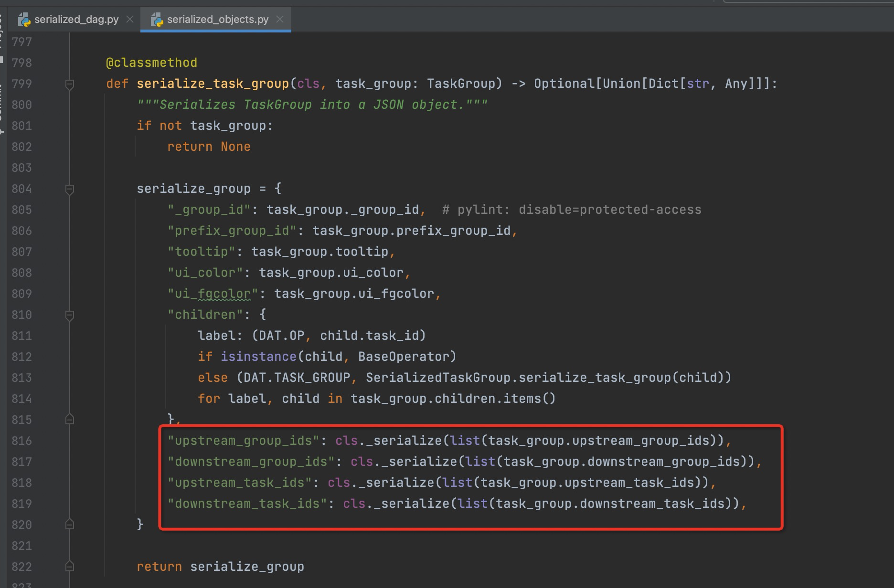Place cursor on @classmethod decorator
894x588 pixels.
click(x=151, y=63)
